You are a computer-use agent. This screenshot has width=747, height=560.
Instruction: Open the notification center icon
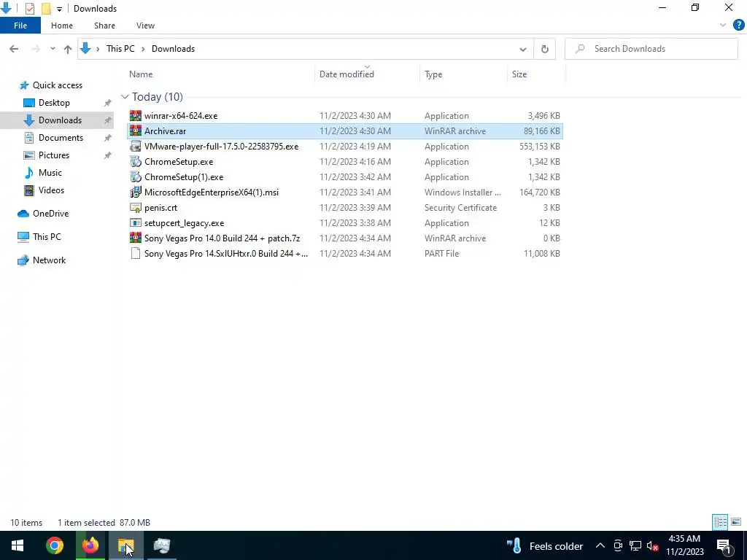point(724,545)
